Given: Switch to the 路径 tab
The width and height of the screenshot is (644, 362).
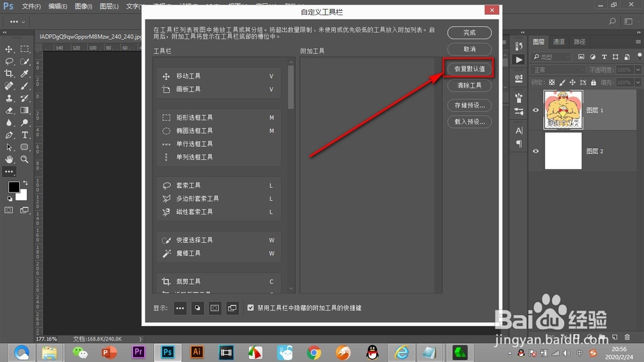Looking at the screenshot, I should [x=580, y=41].
